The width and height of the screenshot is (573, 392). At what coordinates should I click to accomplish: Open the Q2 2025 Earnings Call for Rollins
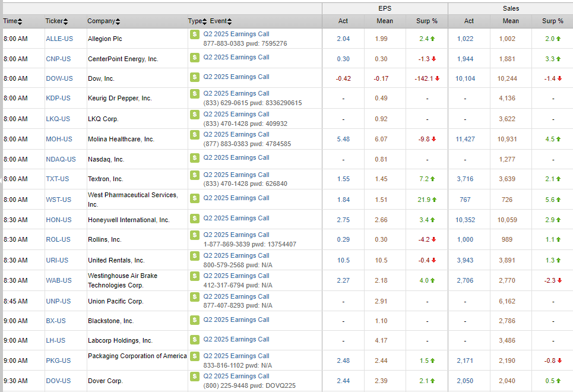click(x=236, y=235)
